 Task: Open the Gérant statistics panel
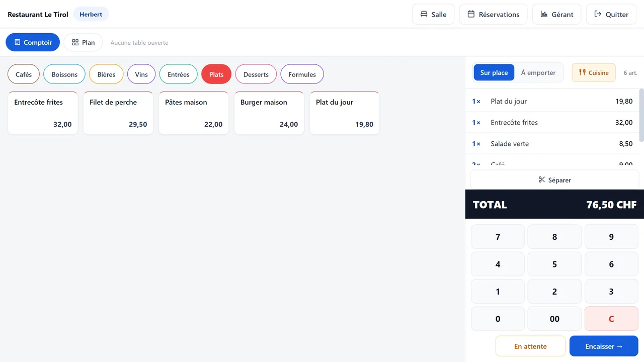click(x=556, y=14)
